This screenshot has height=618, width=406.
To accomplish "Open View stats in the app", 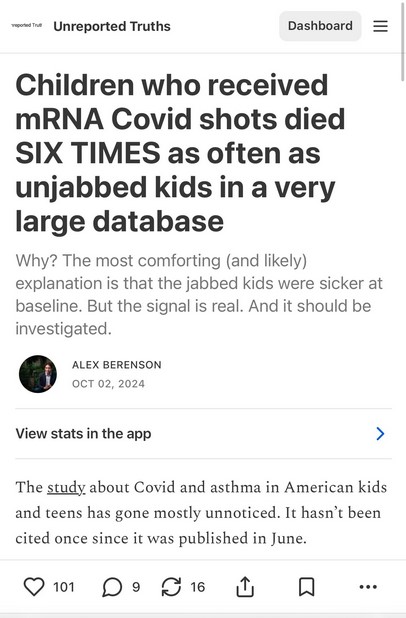I will [x=203, y=434].
